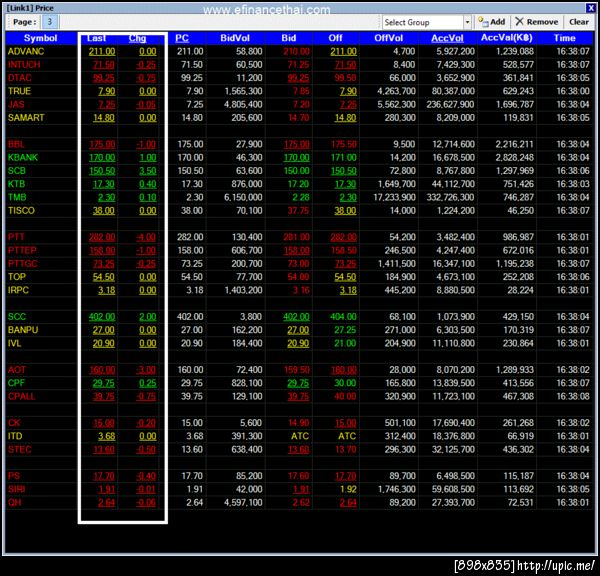Click the Bid column header
The height and width of the screenshot is (576, 600).
tap(289, 38)
